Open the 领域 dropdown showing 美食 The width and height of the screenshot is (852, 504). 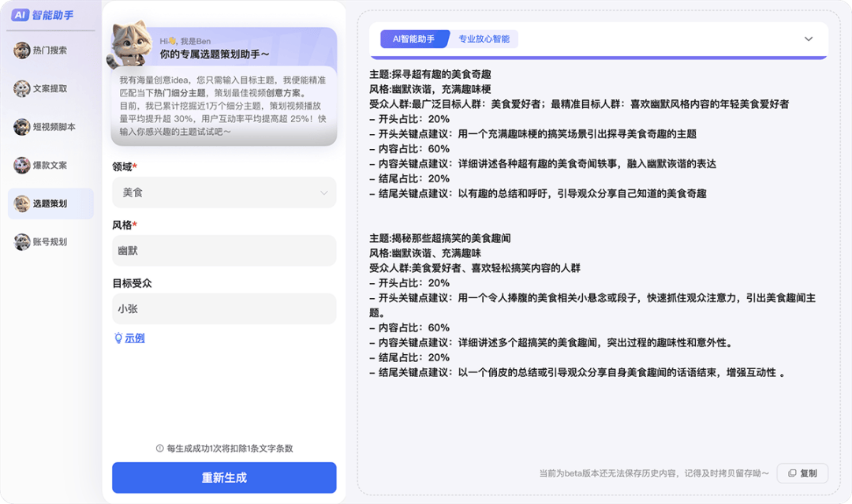click(x=224, y=192)
